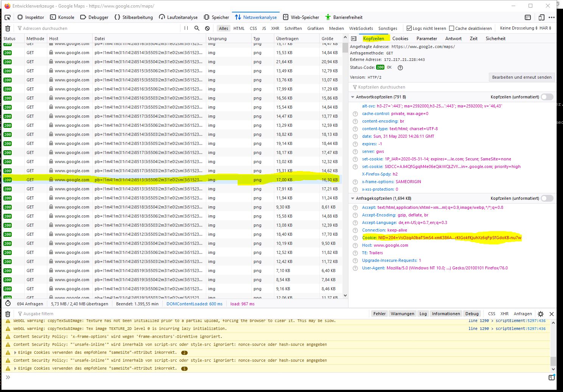Viewport: 563px width, 392px height.
Task: Collapse the Anfragekopfzeilen section
Action: pos(353,198)
